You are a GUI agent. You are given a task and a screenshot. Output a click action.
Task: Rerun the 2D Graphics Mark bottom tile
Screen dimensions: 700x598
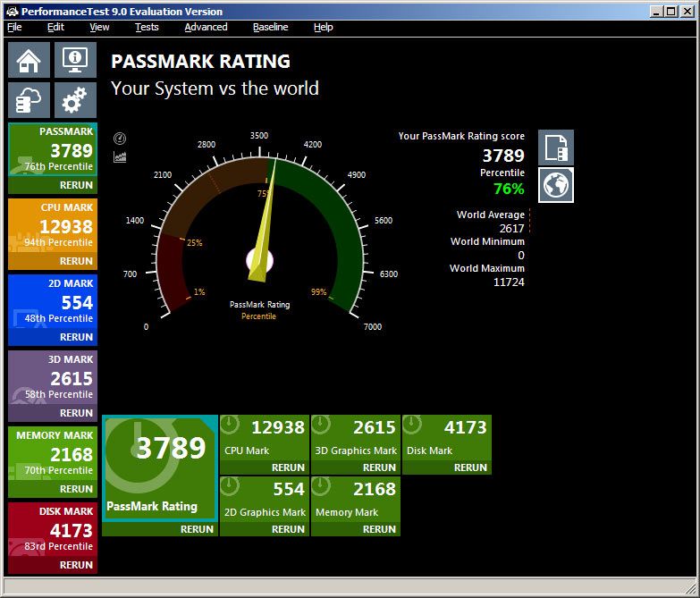[288, 529]
